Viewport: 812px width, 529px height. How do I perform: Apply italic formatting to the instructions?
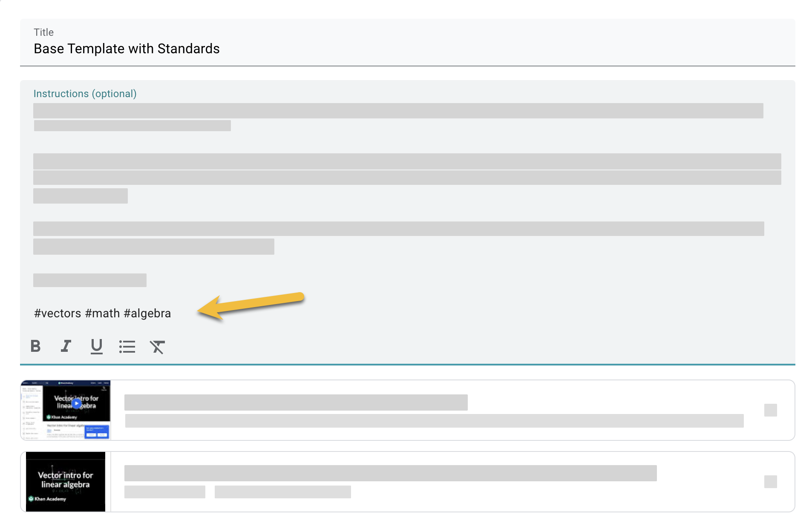tap(66, 346)
